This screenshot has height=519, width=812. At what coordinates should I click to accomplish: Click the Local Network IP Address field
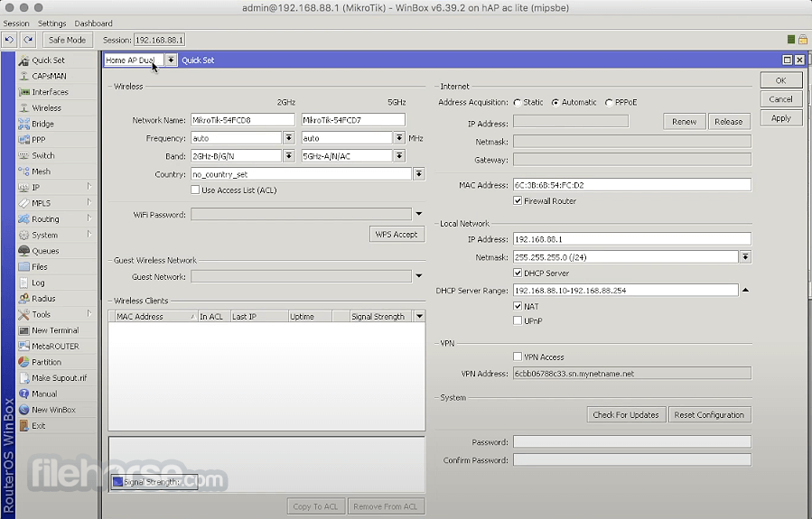[x=631, y=239]
